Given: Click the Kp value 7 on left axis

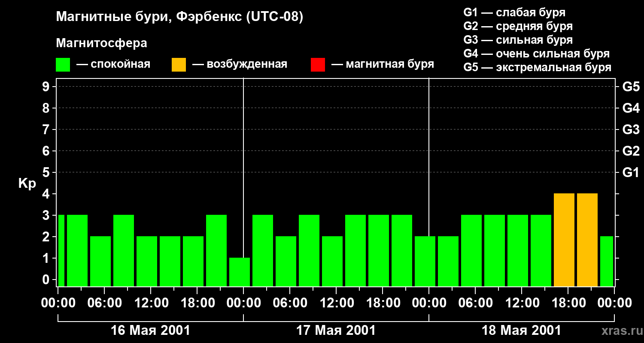Looking at the screenshot, I should point(47,130).
